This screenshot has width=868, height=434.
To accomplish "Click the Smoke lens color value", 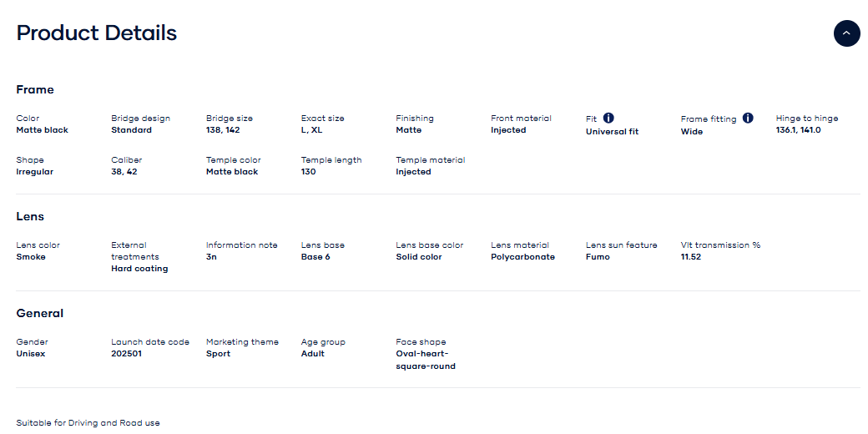I will (31, 257).
